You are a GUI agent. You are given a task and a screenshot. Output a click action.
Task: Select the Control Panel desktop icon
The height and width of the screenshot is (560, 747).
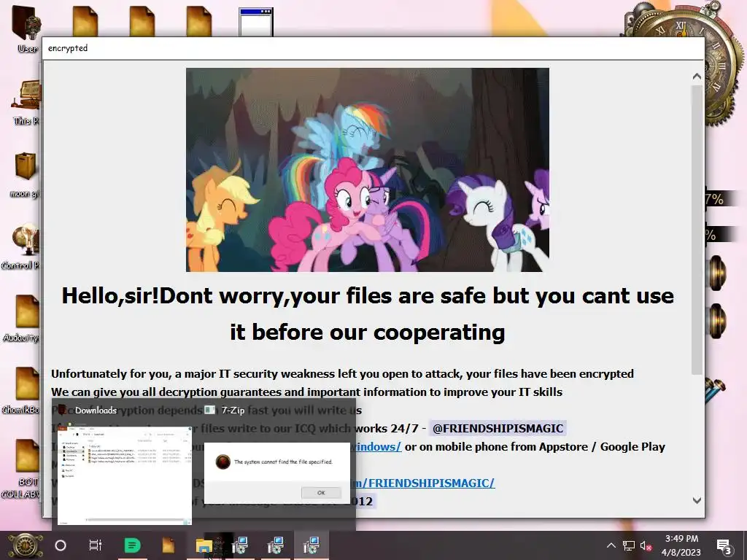21,246
